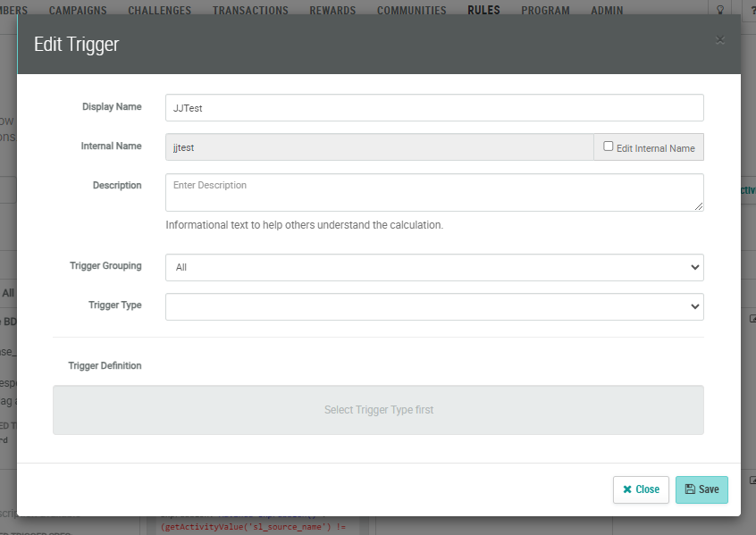Image resolution: width=756 pixels, height=535 pixels.
Task: Click the jjtest Internal Name field
Action: [379, 147]
